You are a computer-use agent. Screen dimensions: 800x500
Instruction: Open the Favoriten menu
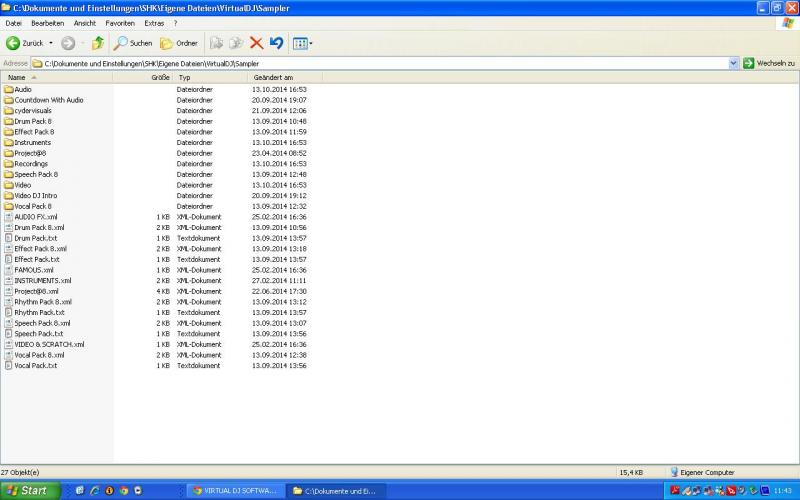point(120,23)
